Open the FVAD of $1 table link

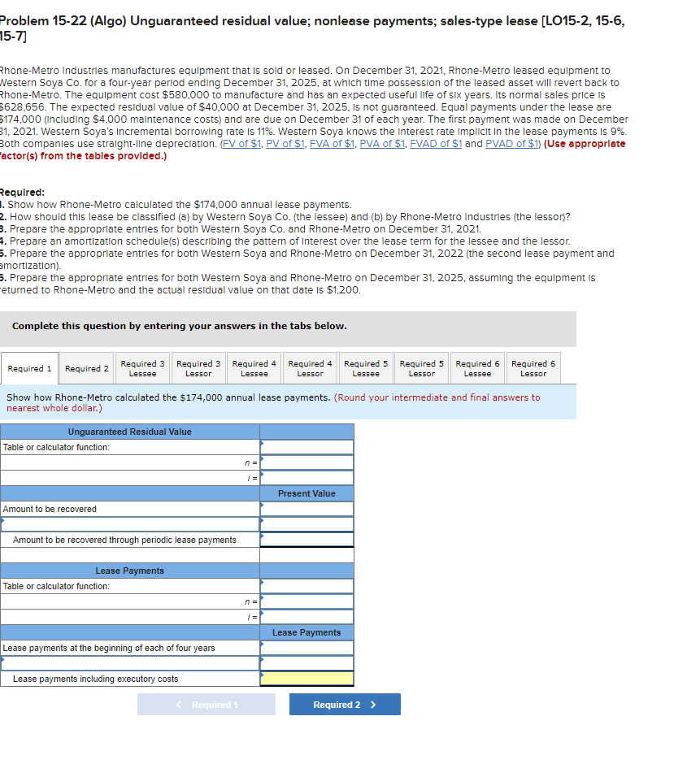coord(436,144)
